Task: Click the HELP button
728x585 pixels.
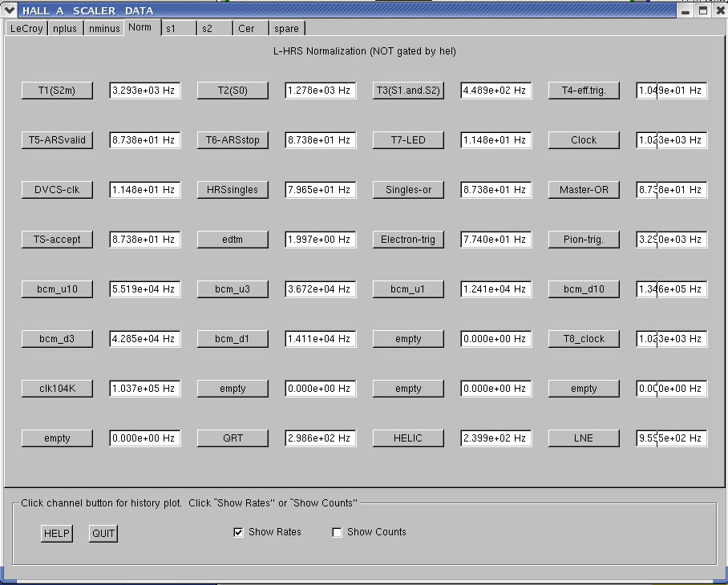Action: [x=57, y=534]
